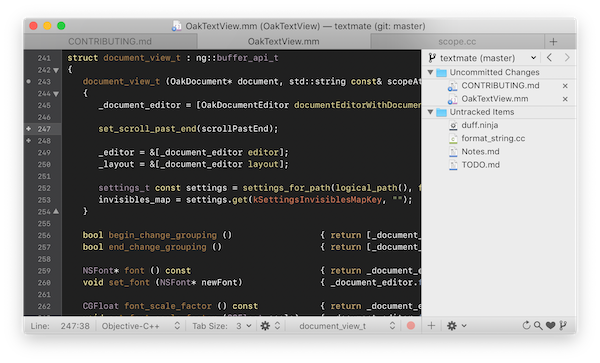Select Notes.md file
The height and width of the screenshot is (363, 600).
[480, 151]
